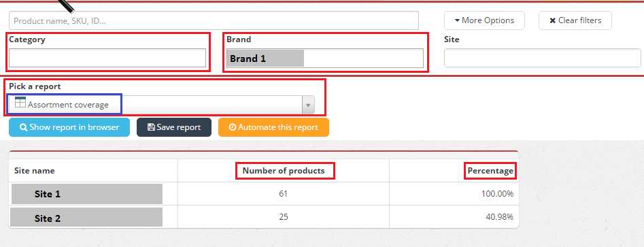Click the Clear filters button
The height and width of the screenshot is (247, 644).
[x=575, y=20]
